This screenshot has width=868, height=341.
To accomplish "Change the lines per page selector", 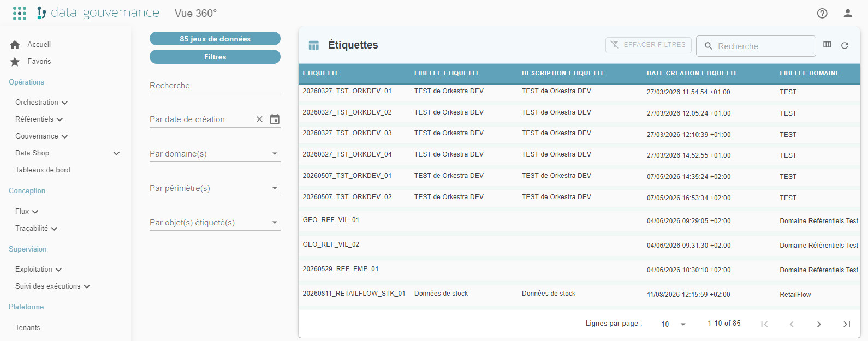I will tap(673, 324).
